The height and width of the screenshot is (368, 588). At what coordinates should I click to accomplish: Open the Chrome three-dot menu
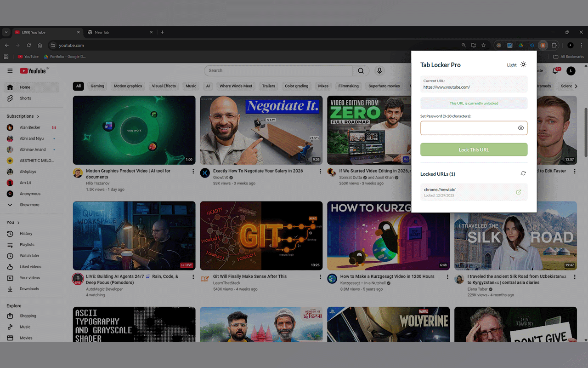582,45
